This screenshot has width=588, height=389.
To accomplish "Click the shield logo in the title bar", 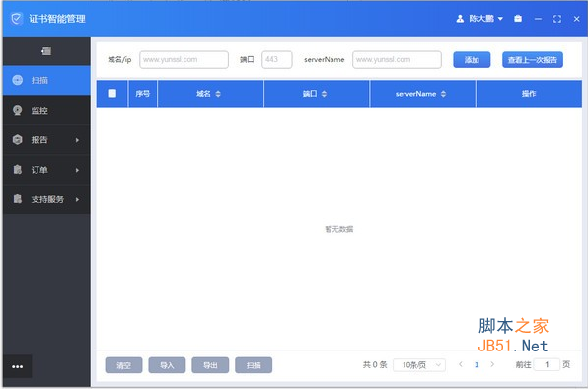I will [x=16, y=19].
